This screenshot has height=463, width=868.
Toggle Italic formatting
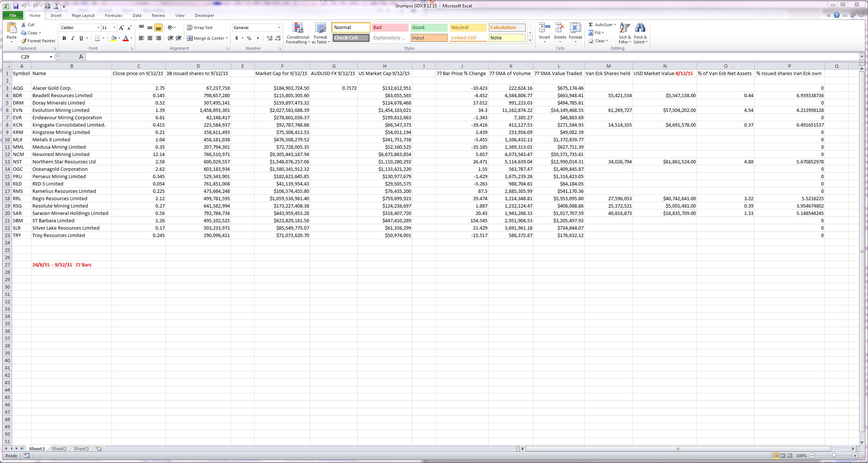point(73,38)
